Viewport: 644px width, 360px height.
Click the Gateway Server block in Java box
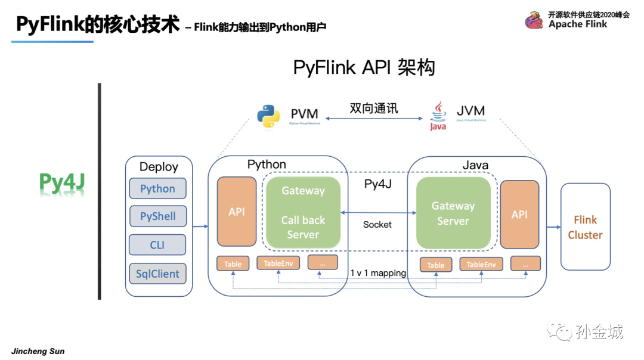453,212
